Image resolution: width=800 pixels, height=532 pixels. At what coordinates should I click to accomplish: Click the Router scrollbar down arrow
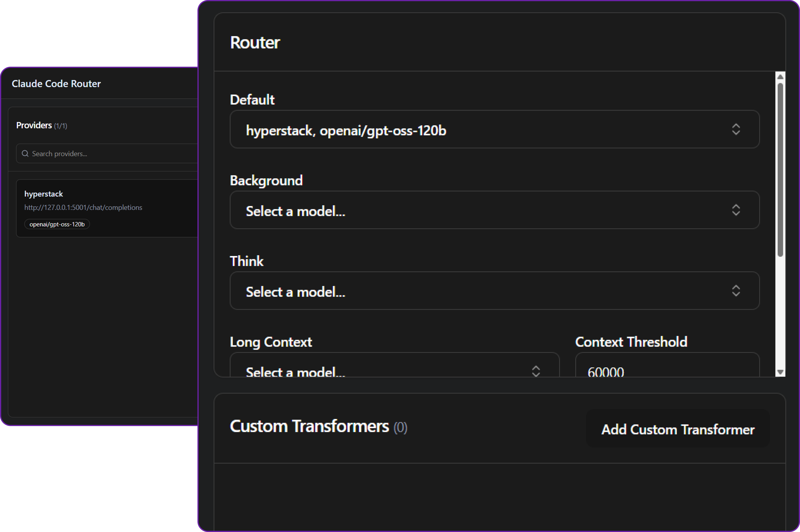[x=780, y=372]
